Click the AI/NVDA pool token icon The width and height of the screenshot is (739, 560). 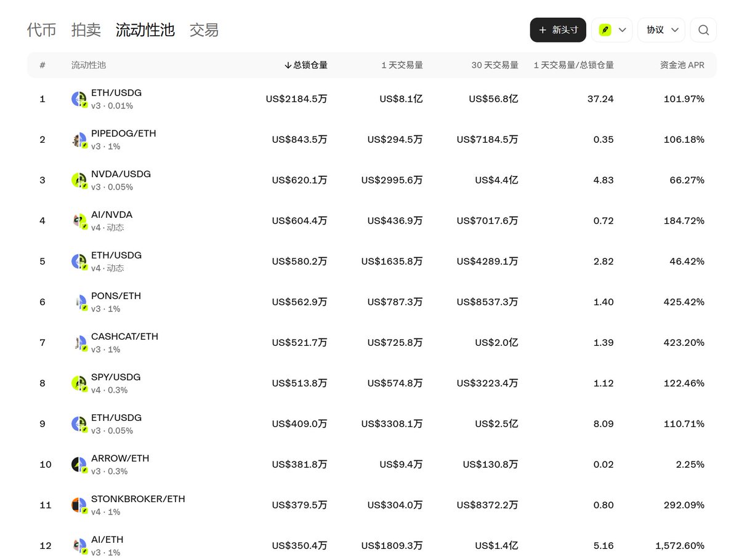coord(79,221)
